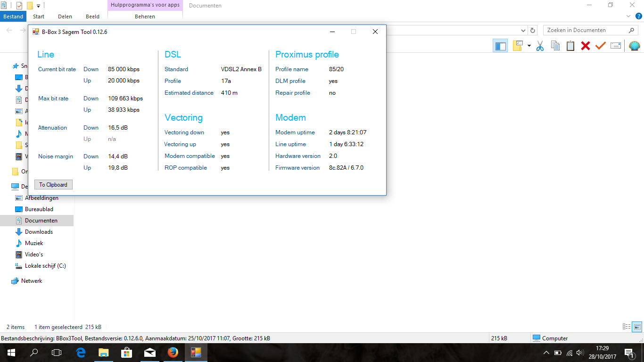The height and width of the screenshot is (362, 644).
Task: Select Downloads in the navigation tree
Action: 39,232
